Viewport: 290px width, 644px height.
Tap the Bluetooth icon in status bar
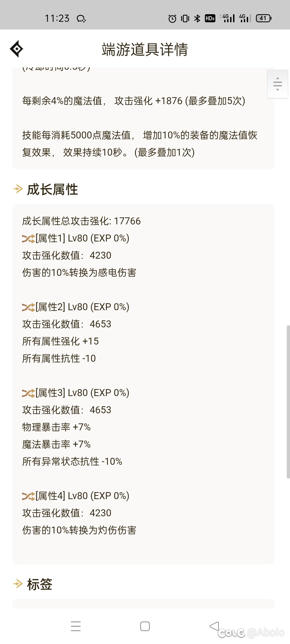tap(197, 18)
